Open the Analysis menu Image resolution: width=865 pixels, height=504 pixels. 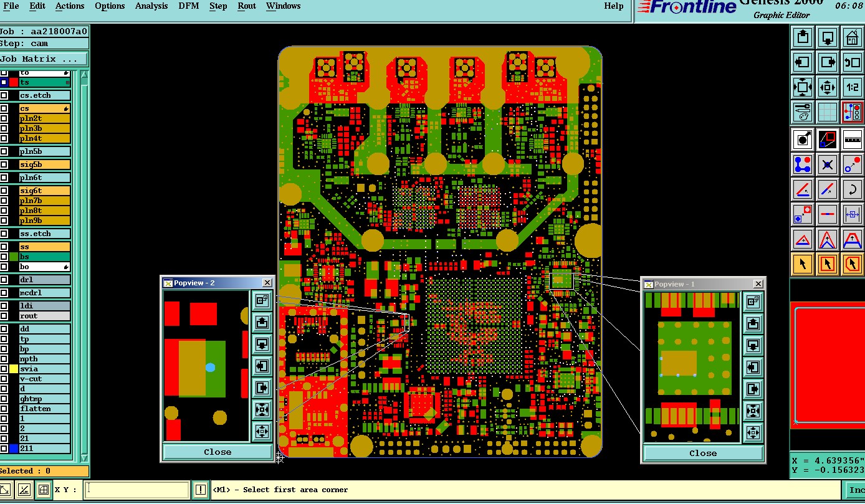(151, 6)
